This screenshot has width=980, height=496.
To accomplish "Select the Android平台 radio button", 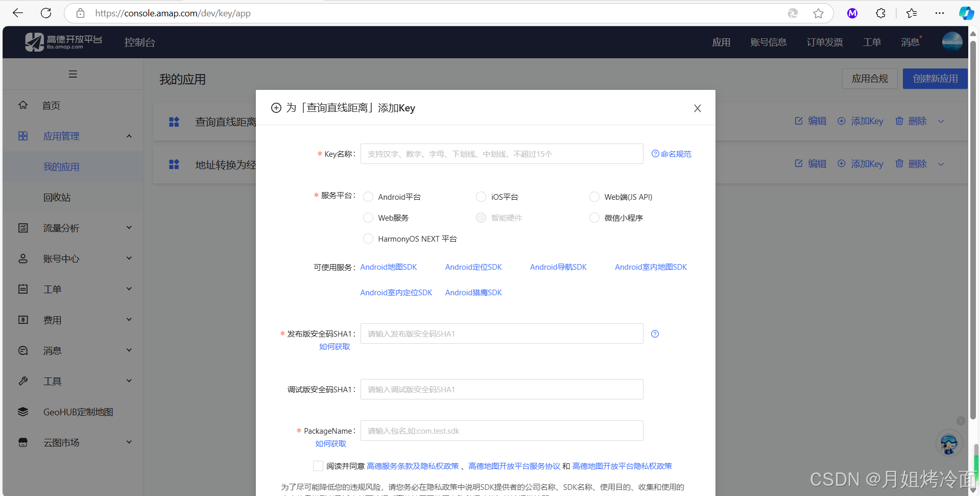I will [368, 196].
